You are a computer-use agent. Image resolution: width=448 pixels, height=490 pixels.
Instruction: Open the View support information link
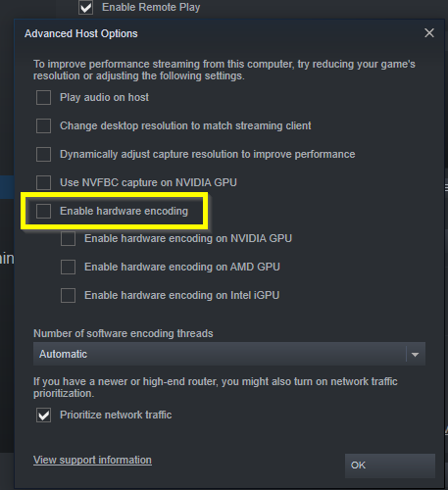click(x=92, y=460)
